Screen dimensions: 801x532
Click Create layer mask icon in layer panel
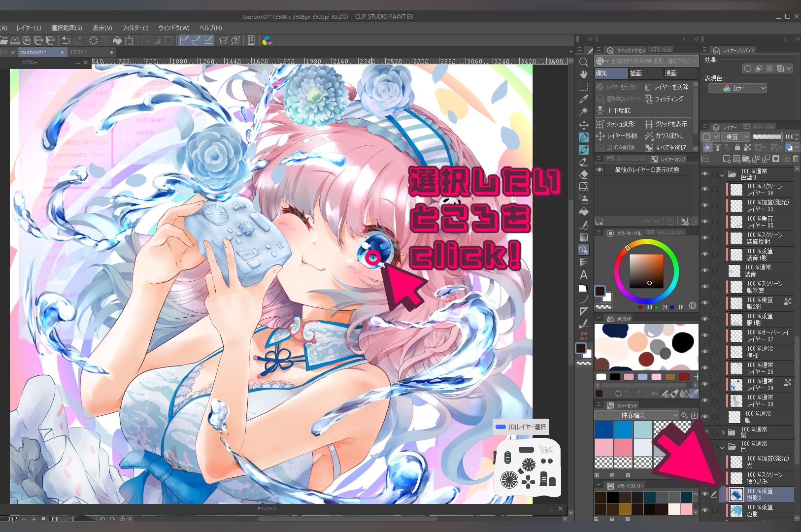click(x=776, y=159)
